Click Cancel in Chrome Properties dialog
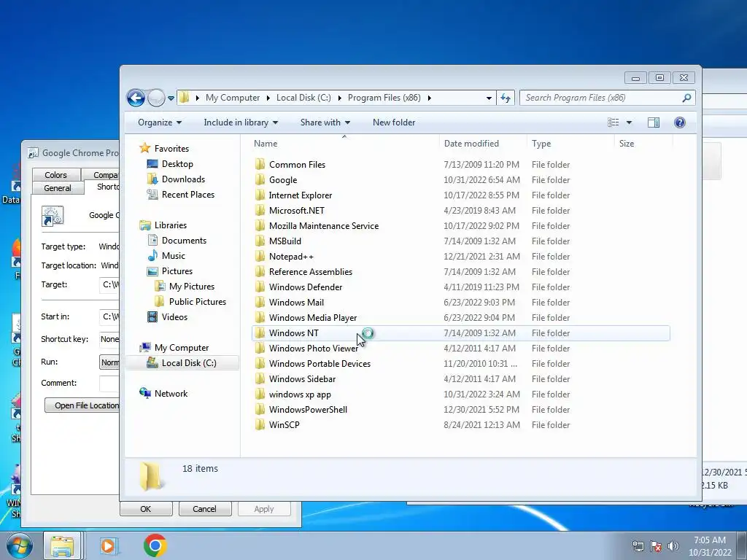The width and height of the screenshot is (747, 560). coord(204,508)
